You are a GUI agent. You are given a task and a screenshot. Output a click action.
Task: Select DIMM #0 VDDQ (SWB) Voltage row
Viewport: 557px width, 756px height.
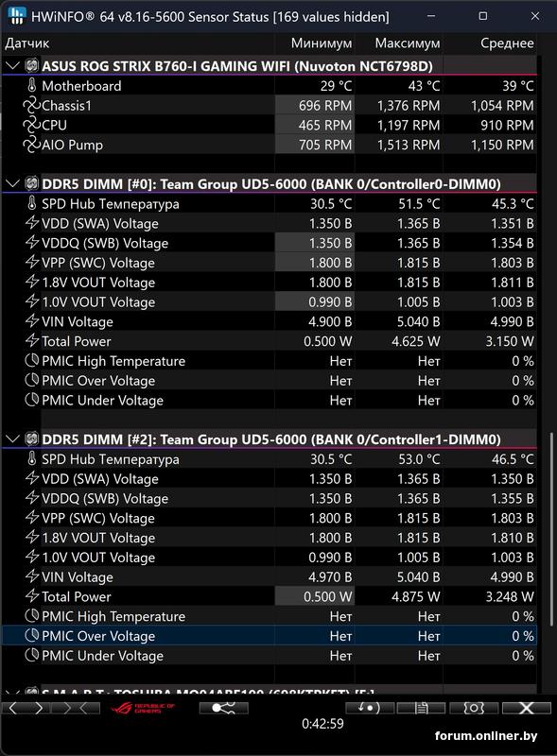point(270,243)
